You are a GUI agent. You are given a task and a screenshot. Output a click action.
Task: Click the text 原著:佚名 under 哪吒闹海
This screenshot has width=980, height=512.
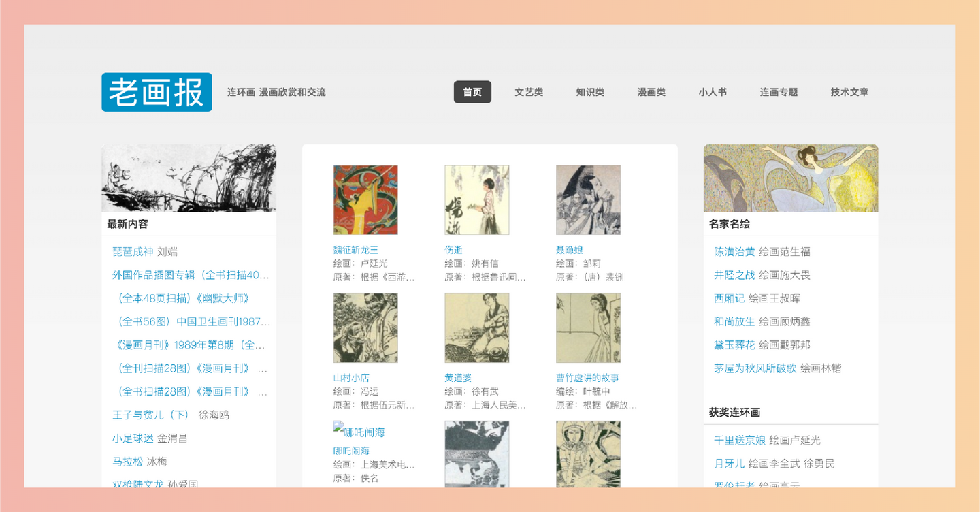[356, 479]
